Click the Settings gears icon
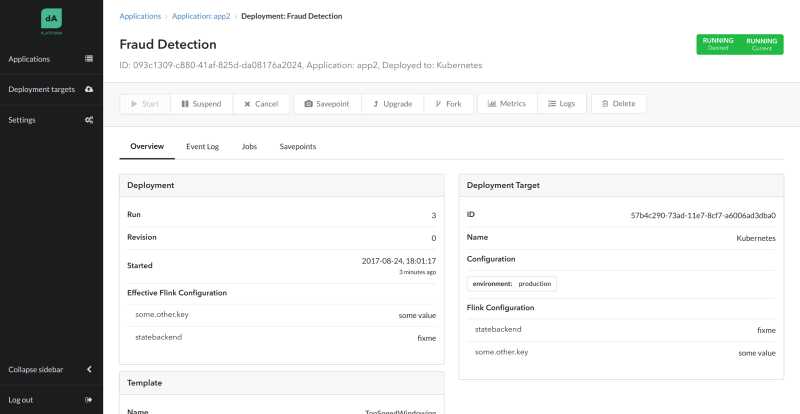 (89, 120)
